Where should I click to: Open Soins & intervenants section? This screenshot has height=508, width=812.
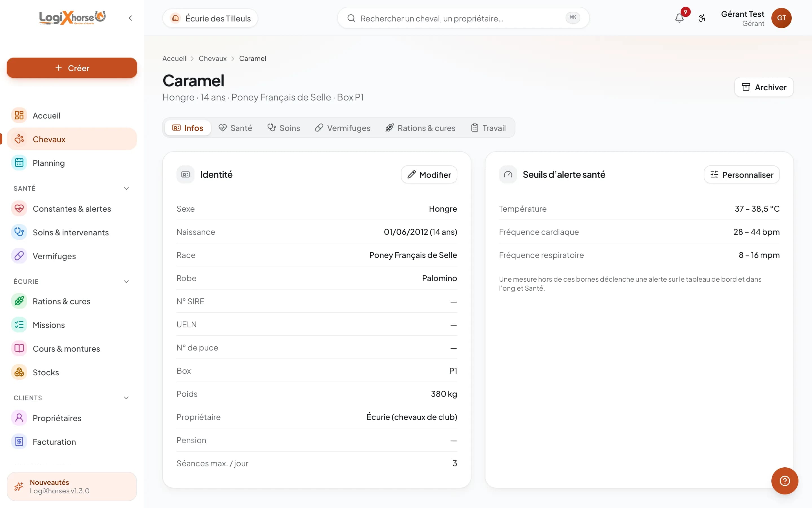click(x=72, y=233)
